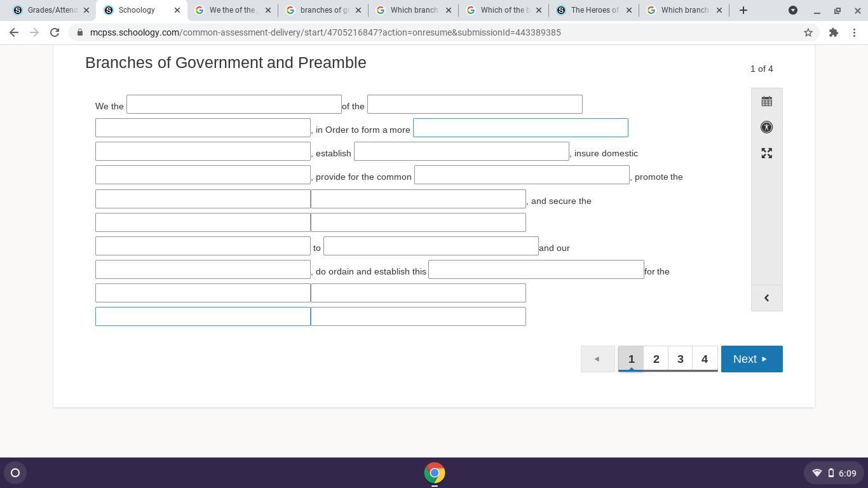Focus the blank right after 'We the'

point(234,104)
